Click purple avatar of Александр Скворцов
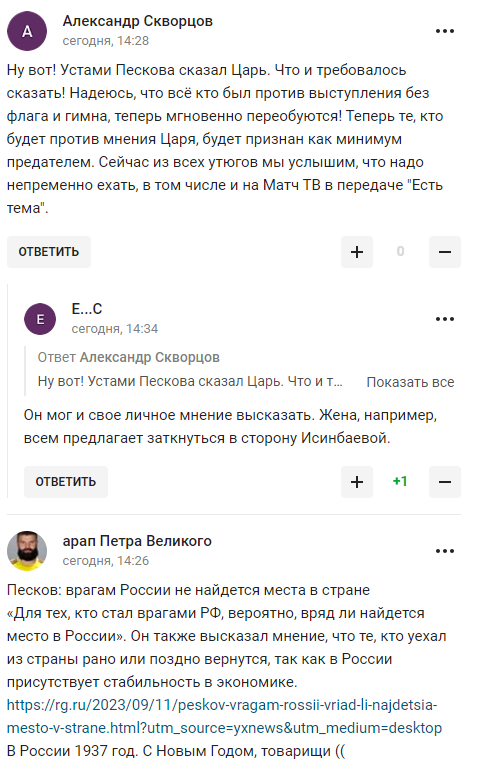The height and width of the screenshot is (769, 481). click(27, 31)
